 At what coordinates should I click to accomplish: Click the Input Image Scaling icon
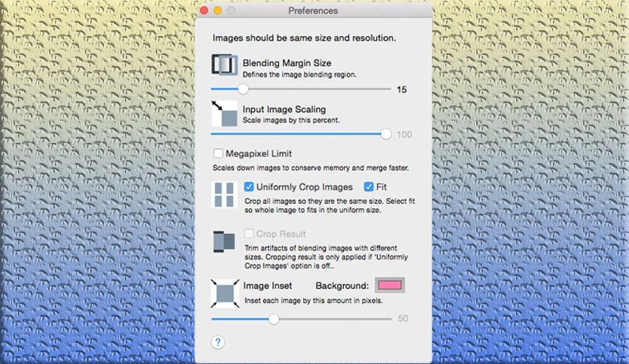click(x=224, y=114)
